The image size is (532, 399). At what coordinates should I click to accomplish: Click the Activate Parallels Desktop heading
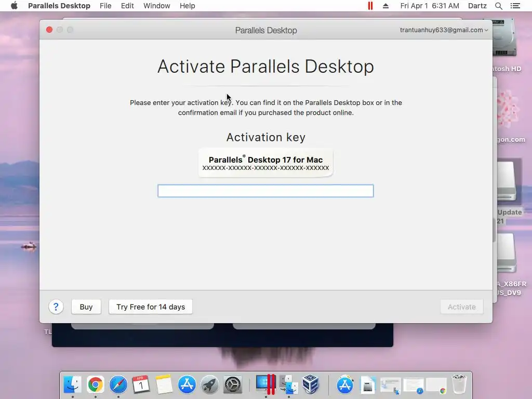click(x=265, y=66)
